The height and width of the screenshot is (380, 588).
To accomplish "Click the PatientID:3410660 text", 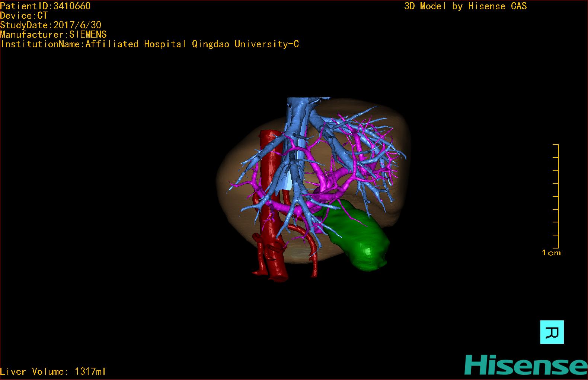I will (45, 6).
